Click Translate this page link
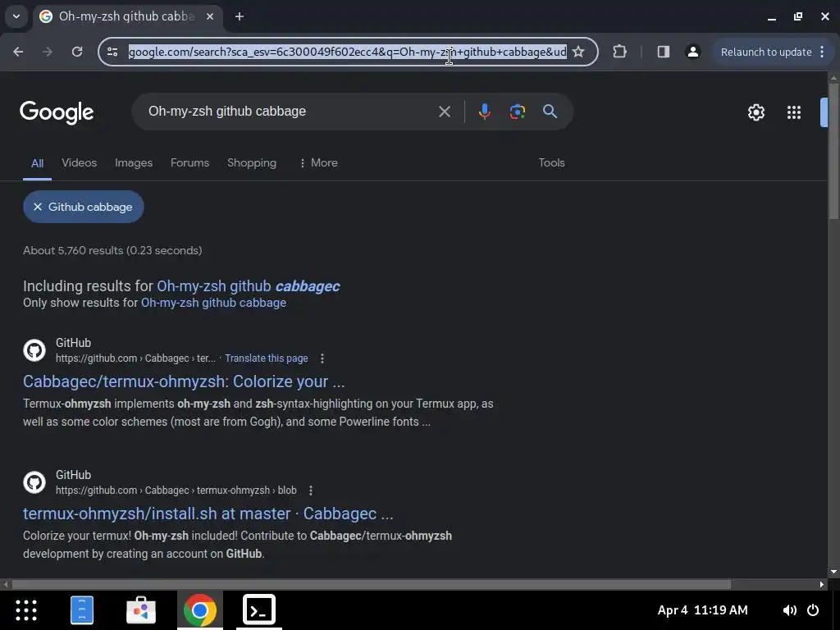The image size is (840, 630). click(267, 358)
